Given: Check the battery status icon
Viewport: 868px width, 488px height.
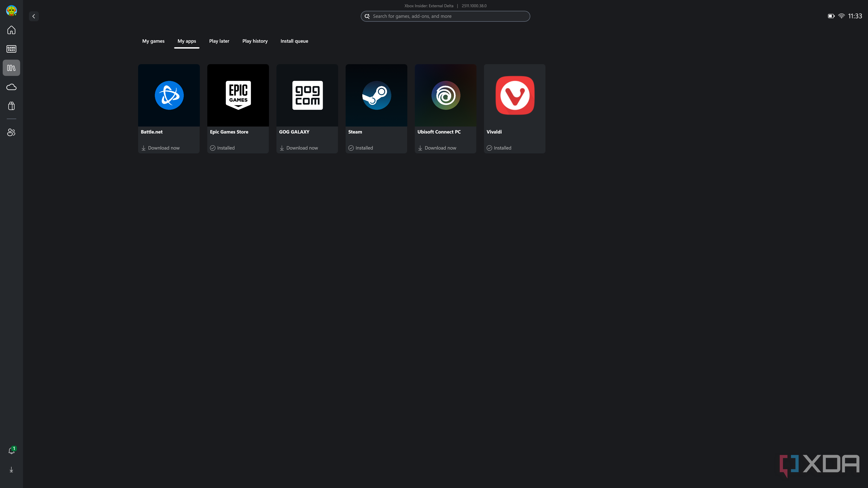Looking at the screenshot, I should pos(831,16).
